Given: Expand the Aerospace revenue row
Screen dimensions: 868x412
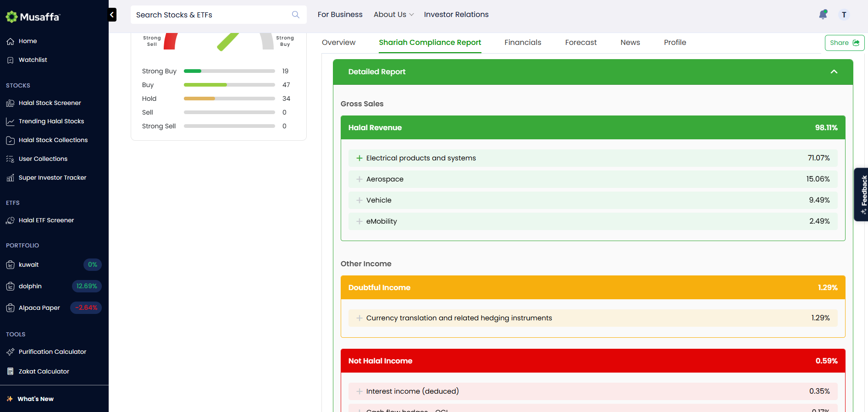Looking at the screenshot, I should click(x=359, y=179).
